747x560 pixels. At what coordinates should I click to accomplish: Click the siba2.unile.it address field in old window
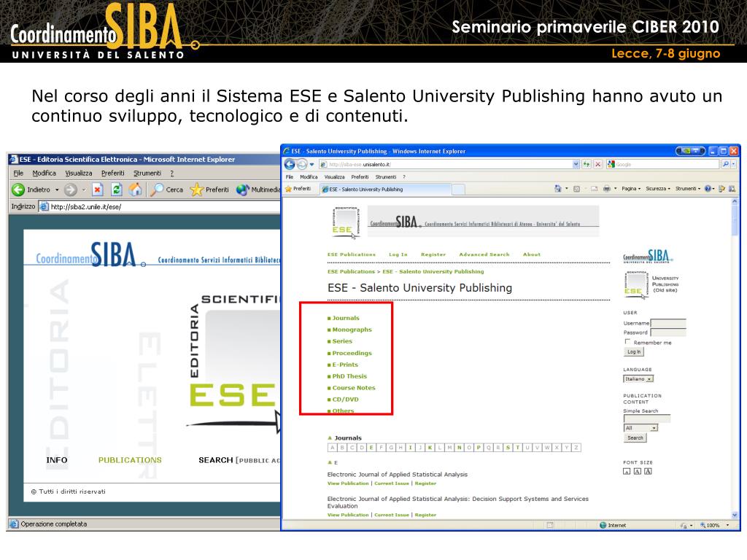pos(160,206)
